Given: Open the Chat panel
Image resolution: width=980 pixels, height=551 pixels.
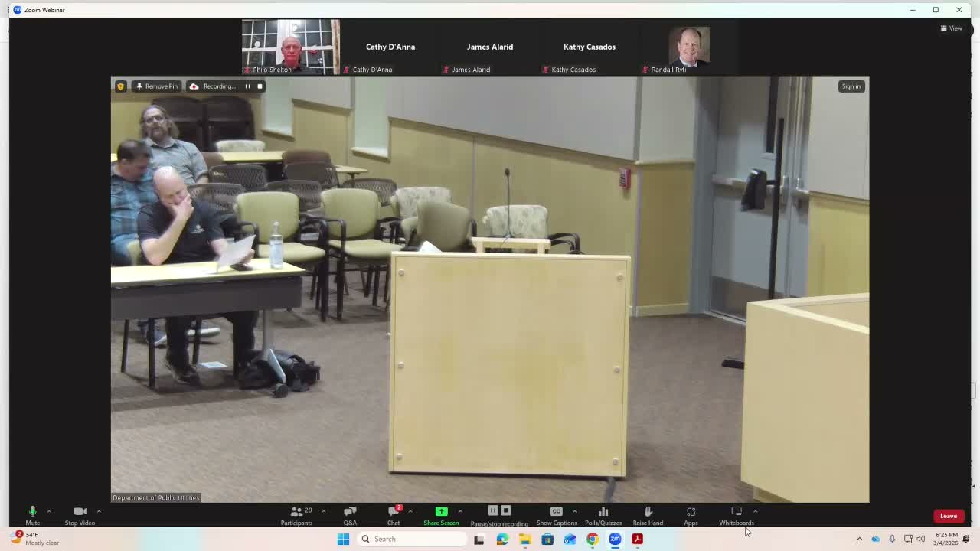Looking at the screenshot, I should click(x=394, y=515).
